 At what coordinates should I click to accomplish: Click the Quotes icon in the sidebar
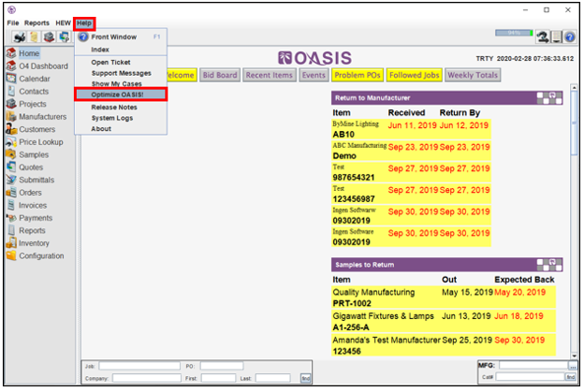[x=11, y=167]
